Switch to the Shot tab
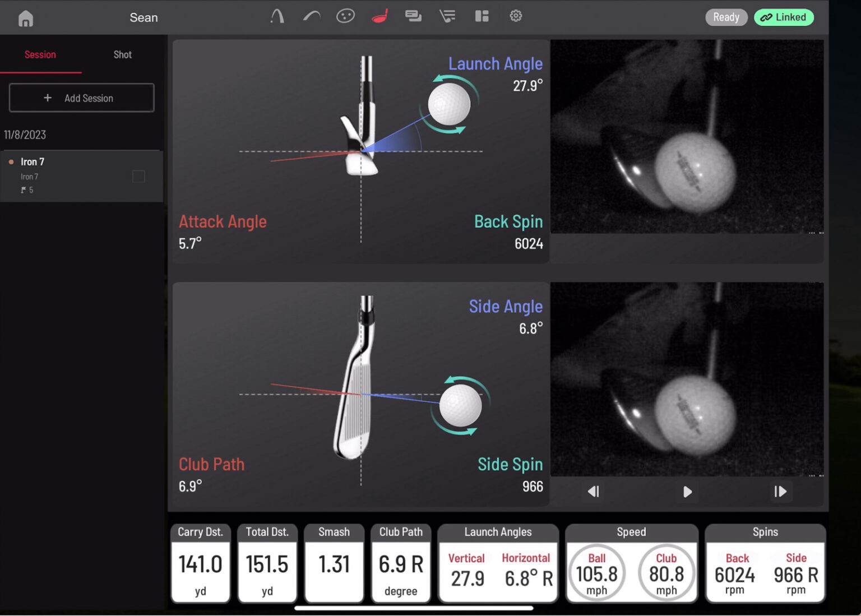The height and width of the screenshot is (616, 861). [122, 54]
